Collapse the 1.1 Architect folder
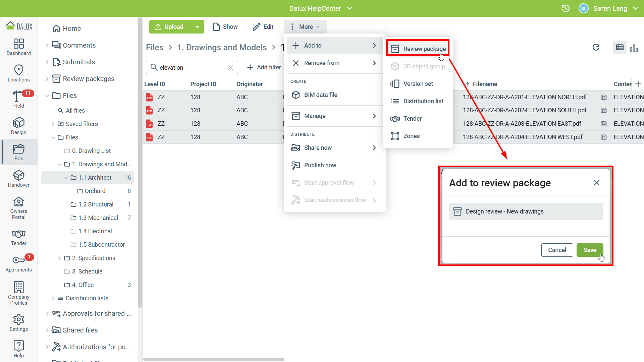Screen dimensions: 644x362 click(x=66, y=178)
